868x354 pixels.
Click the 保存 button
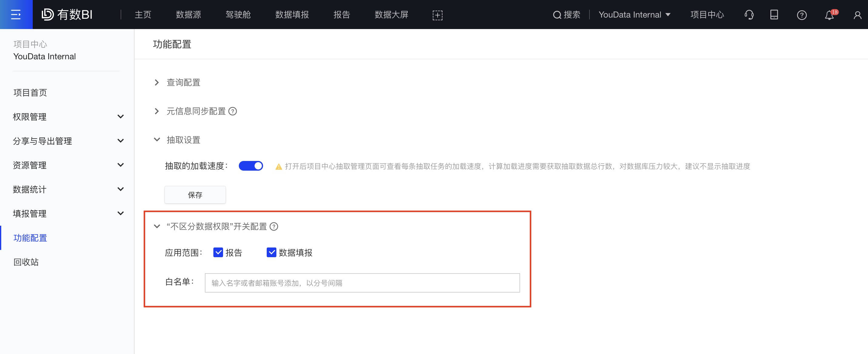click(195, 195)
